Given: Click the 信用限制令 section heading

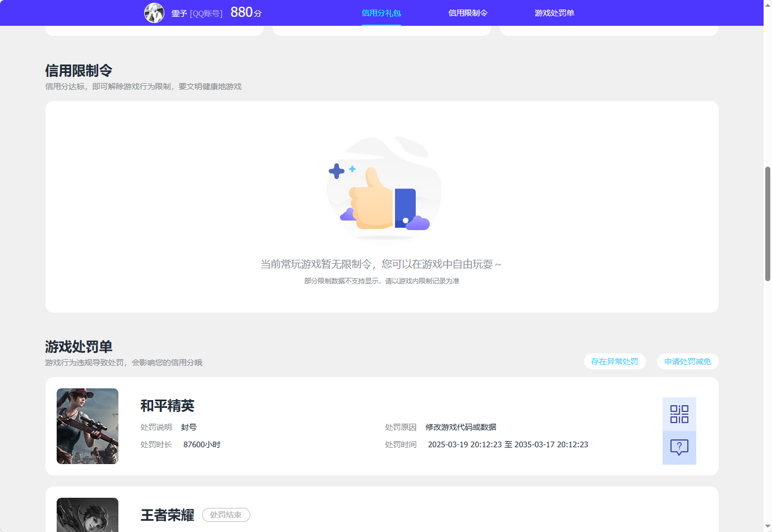Looking at the screenshot, I should tap(79, 71).
